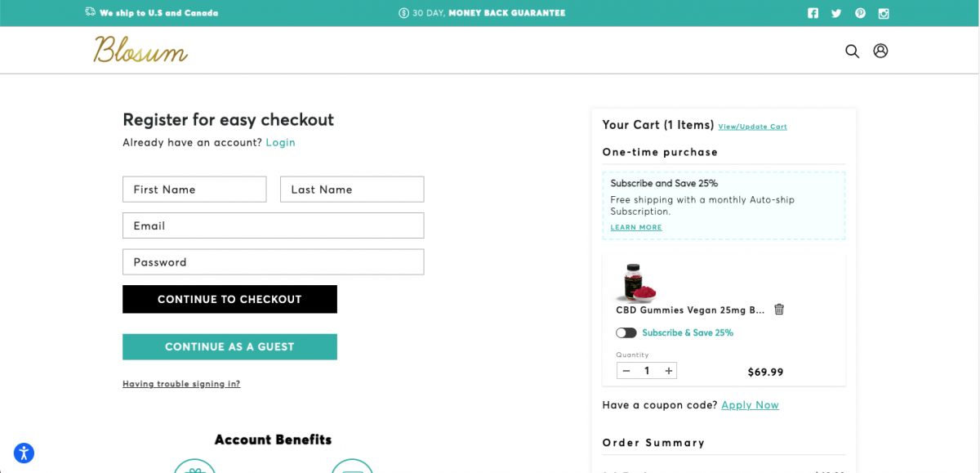Open the accessibility options widget

point(24,453)
